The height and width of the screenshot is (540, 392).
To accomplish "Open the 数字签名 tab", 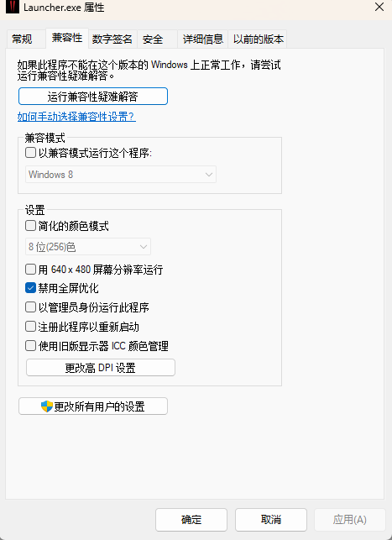I will tap(112, 39).
